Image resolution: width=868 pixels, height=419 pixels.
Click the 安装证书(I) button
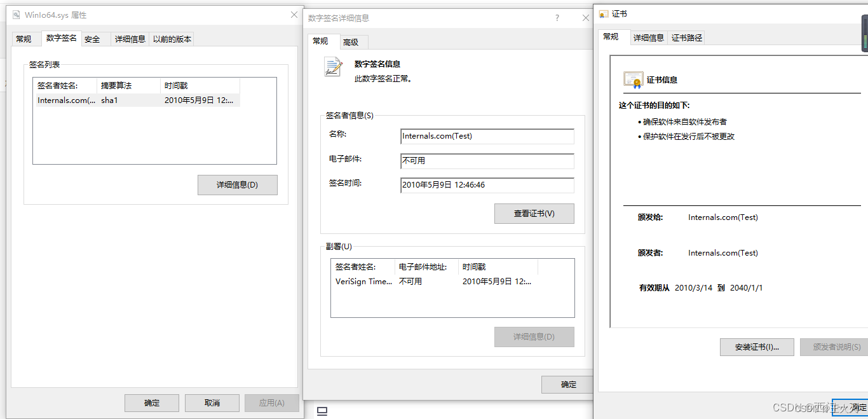click(x=756, y=347)
